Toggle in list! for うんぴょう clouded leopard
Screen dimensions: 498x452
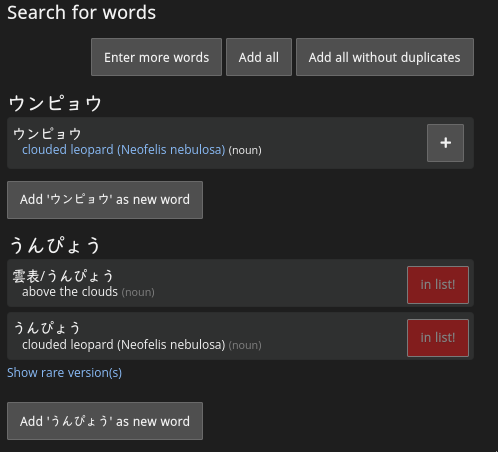(438, 338)
